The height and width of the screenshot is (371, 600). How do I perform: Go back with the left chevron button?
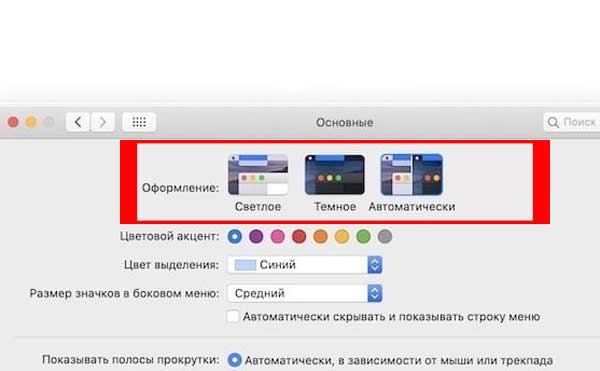click(x=78, y=122)
